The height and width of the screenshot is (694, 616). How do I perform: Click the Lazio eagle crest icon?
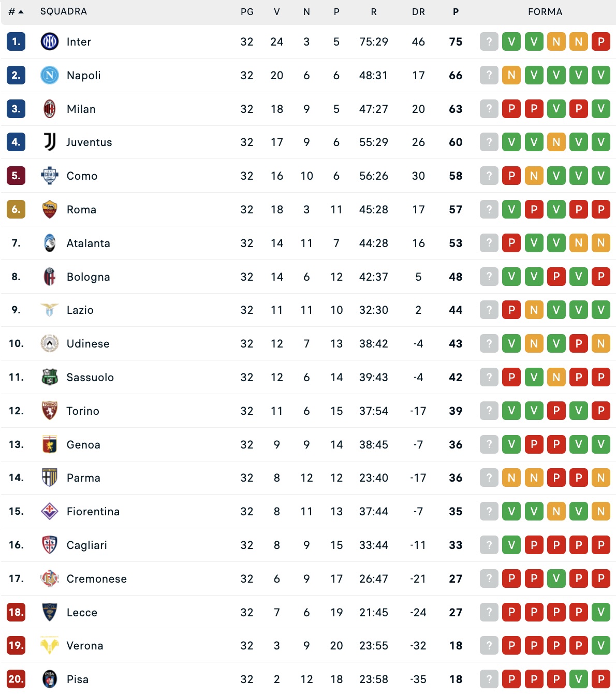click(50, 310)
